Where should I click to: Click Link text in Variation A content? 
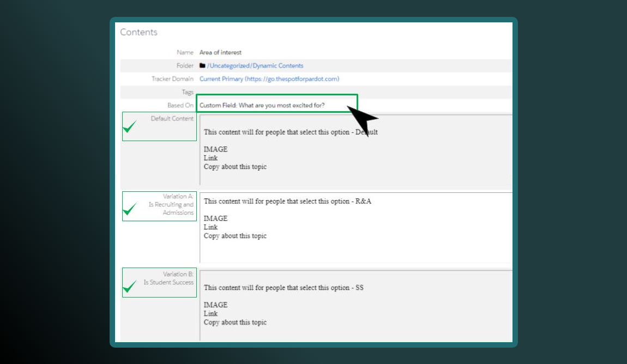tap(209, 227)
